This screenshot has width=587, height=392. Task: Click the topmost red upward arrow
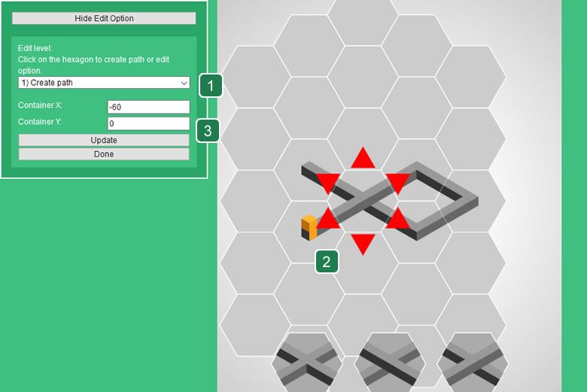tap(363, 159)
